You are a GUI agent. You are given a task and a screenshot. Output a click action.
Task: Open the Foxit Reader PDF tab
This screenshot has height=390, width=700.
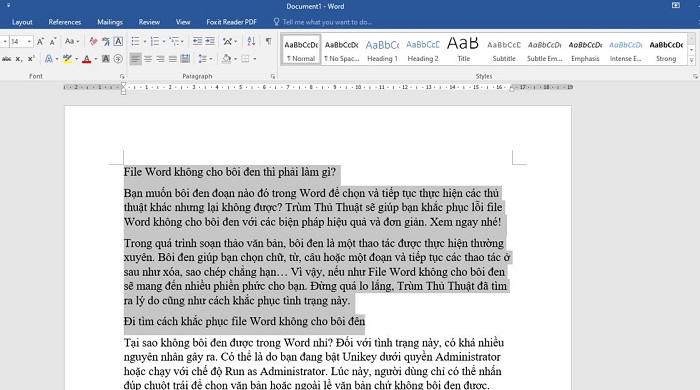point(231,22)
